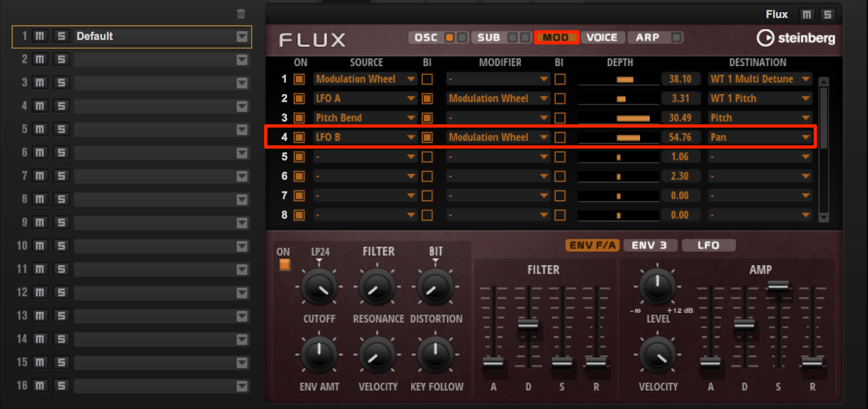Mute slot 2
868x409 pixels.
[x=40, y=59]
